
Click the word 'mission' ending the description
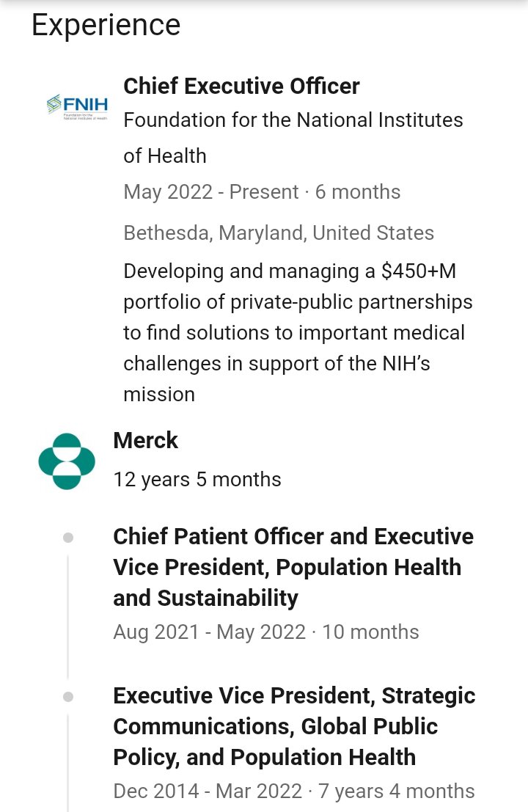click(158, 395)
